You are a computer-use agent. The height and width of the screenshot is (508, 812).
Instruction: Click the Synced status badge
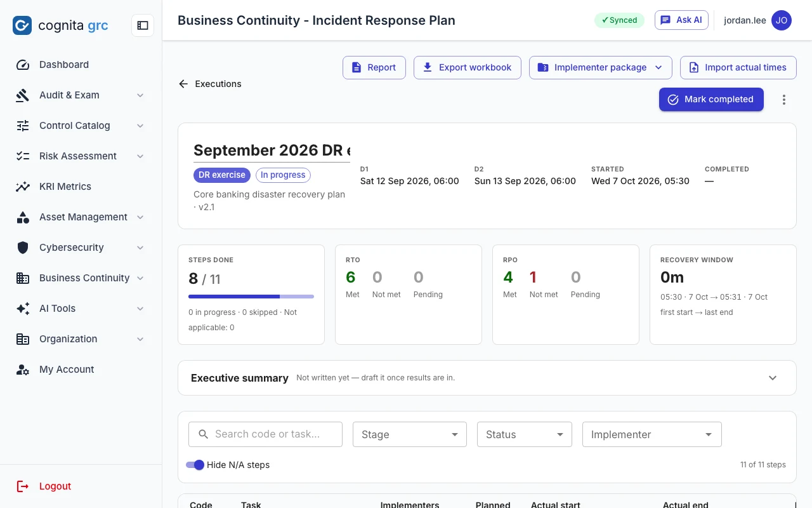coord(619,20)
